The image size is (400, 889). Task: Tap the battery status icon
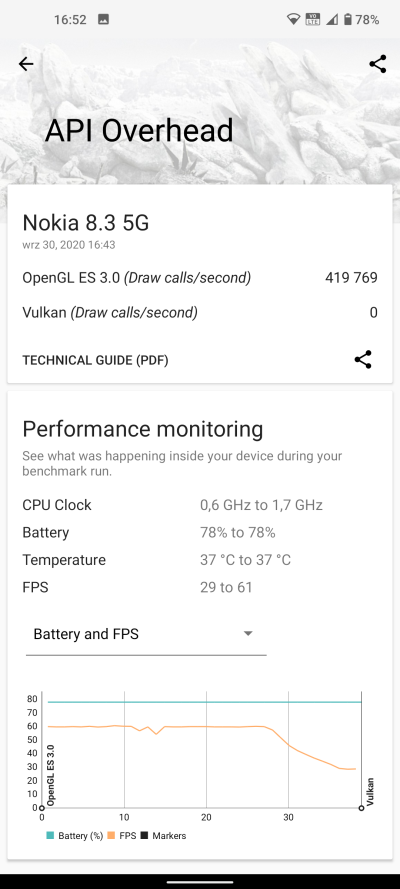(x=347, y=20)
